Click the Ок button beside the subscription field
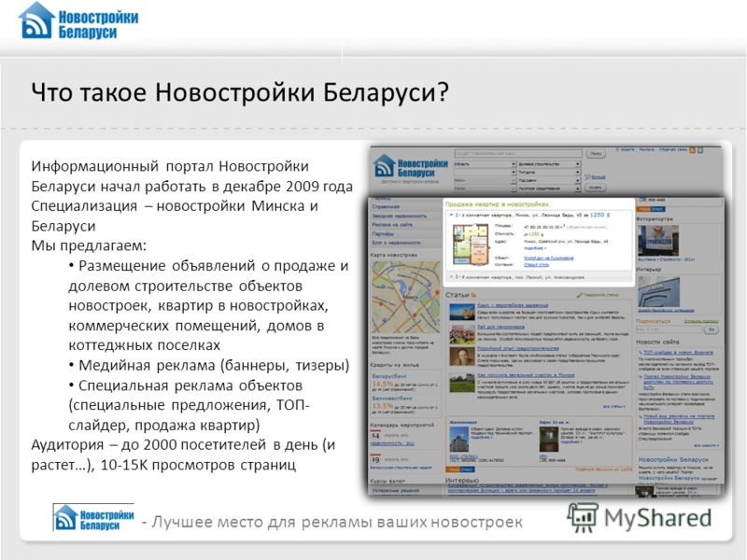Image resolution: width=747 pixels, height=560 pixels. pos(712,329)
